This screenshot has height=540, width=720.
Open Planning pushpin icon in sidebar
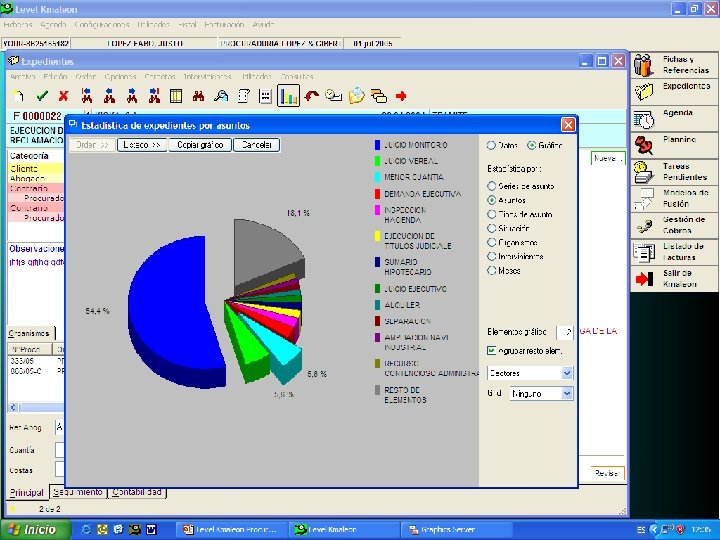[x=644, y=146]
